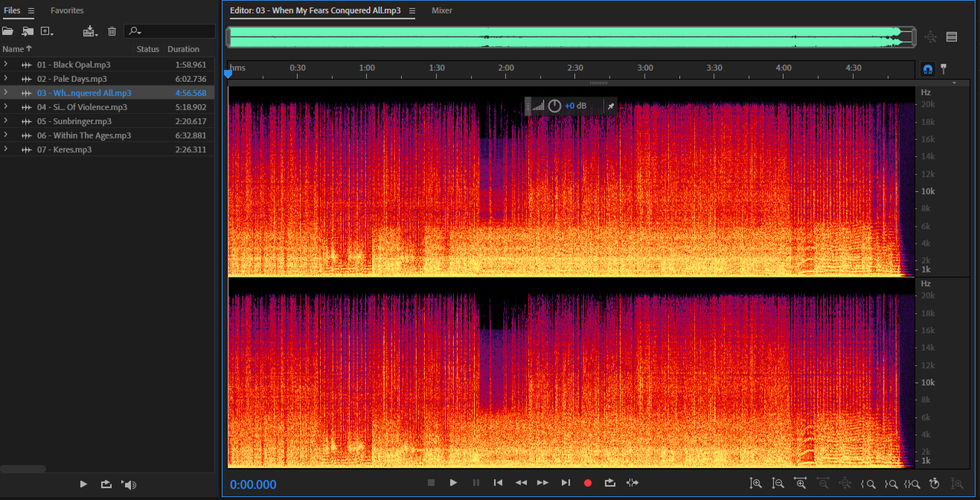The height and width of the screenshot is (500, 980).
Task: Expand 01 - Black Opal.mp3 row
Action: [5, 64]
